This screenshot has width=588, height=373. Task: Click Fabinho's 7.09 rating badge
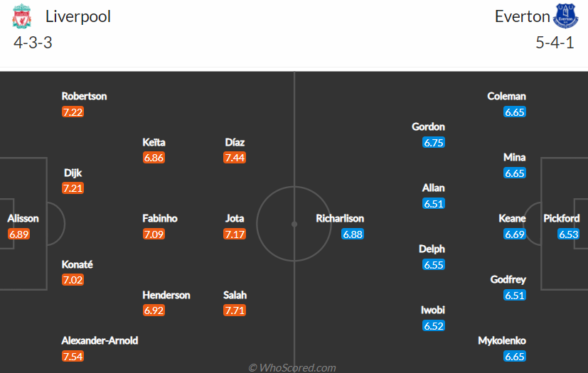click(154, 234)
